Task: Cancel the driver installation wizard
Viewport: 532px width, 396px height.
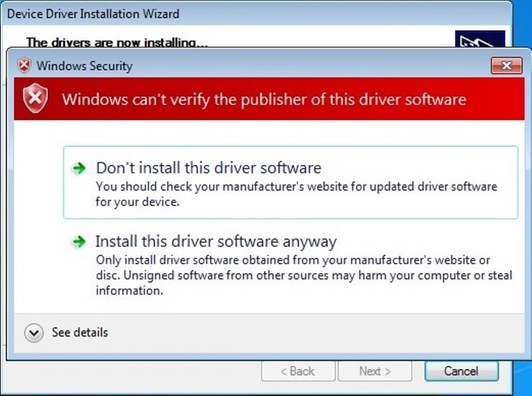Action: [461, 371]
